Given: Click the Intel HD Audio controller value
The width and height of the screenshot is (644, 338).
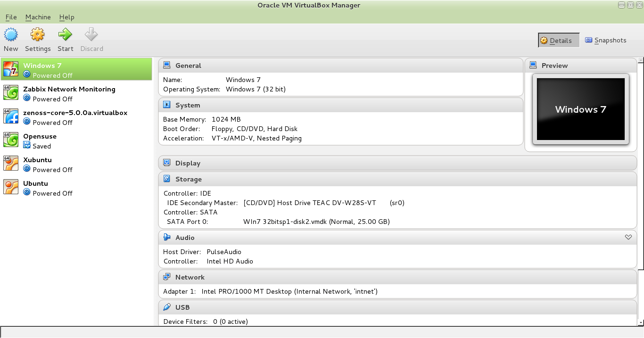Looking at the screenshot, I should click(230, 261).
